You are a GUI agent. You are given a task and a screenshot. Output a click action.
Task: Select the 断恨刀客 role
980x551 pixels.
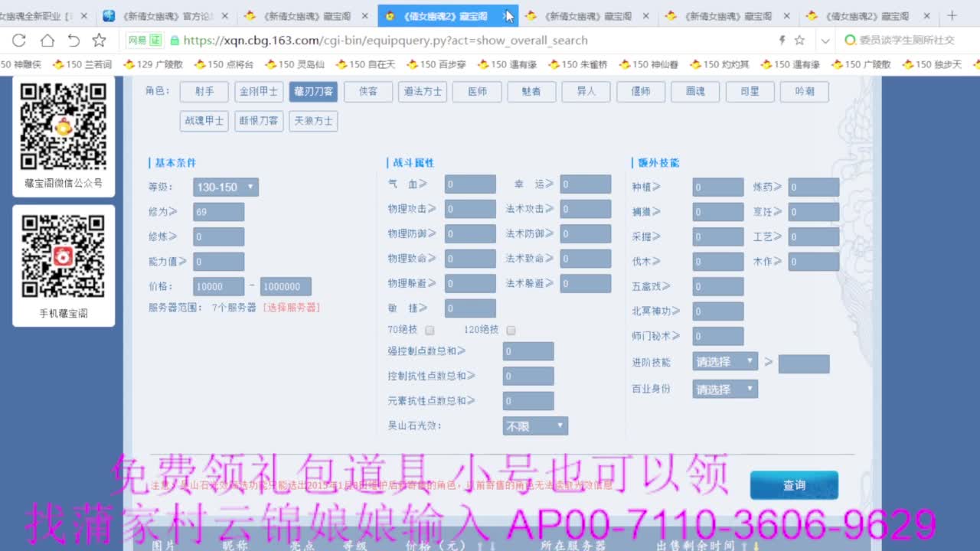pos(259,121)
